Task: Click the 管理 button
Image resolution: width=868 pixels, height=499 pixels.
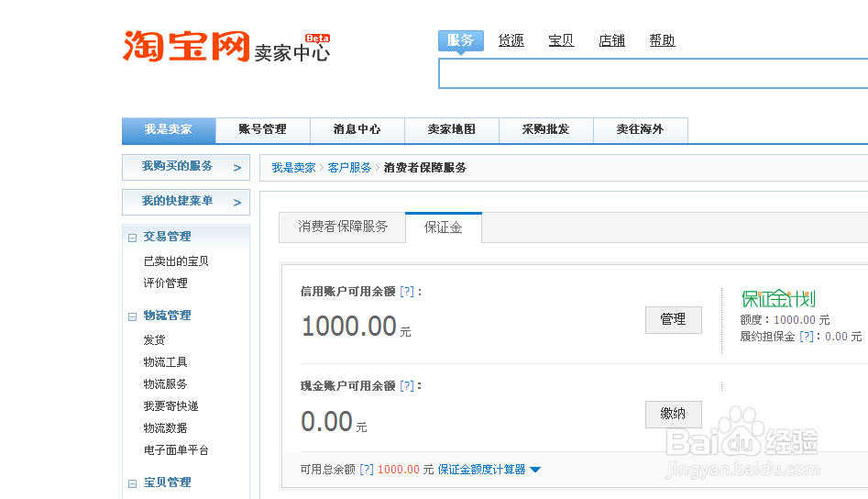Action: [673, 319]
